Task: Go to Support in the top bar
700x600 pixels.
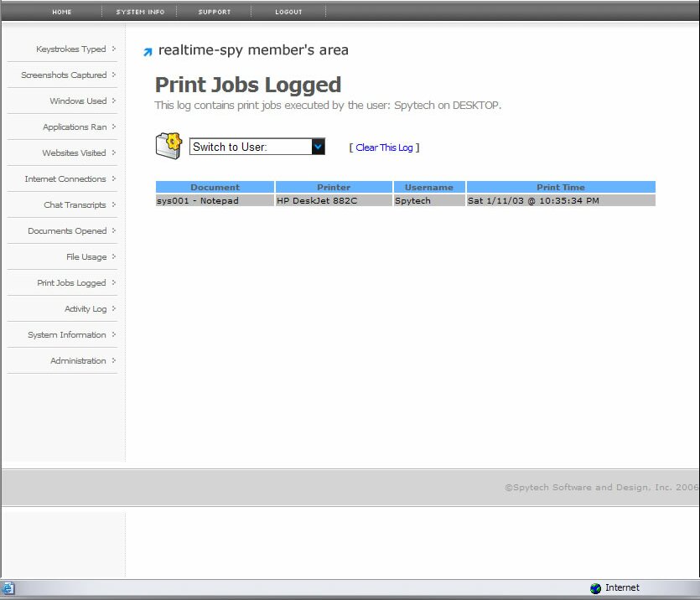Action: [x=214, y=12]
